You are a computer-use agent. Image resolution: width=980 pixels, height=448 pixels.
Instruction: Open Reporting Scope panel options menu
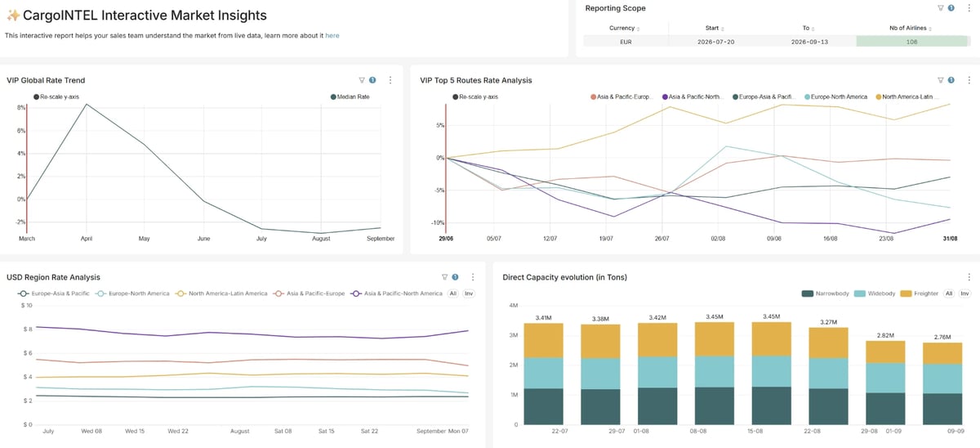(x=969, y=8)
